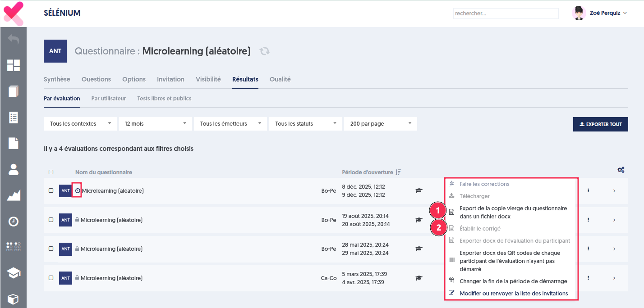The width and height of the screenshot is (644, 308).
Task: Switch to the Questions tab
Action: pos(96,79)
